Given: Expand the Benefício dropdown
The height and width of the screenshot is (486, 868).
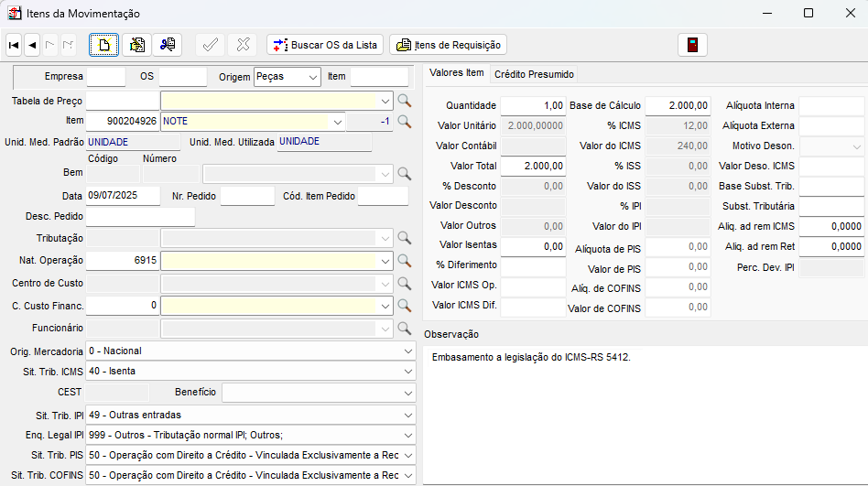Looking at the screenshot, I should click(x=408, y=393).
